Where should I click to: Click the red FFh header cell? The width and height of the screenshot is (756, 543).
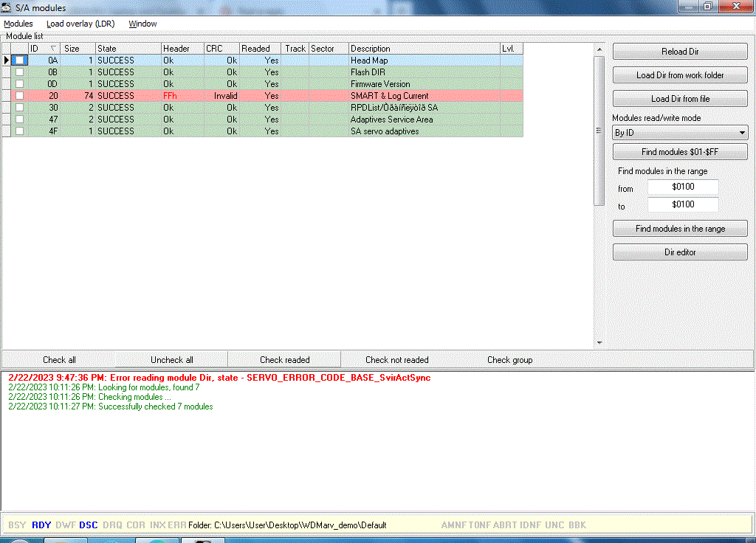tap(182, 96)
